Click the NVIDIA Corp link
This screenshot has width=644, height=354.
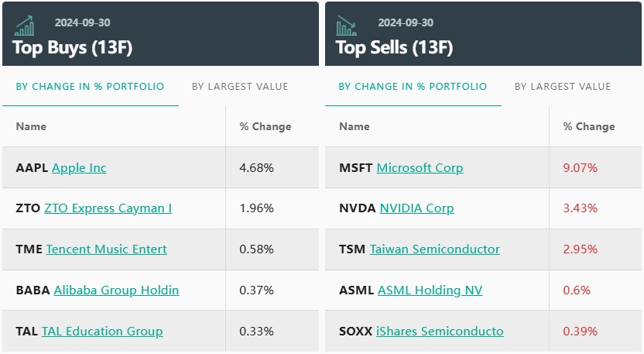point(416,208)
